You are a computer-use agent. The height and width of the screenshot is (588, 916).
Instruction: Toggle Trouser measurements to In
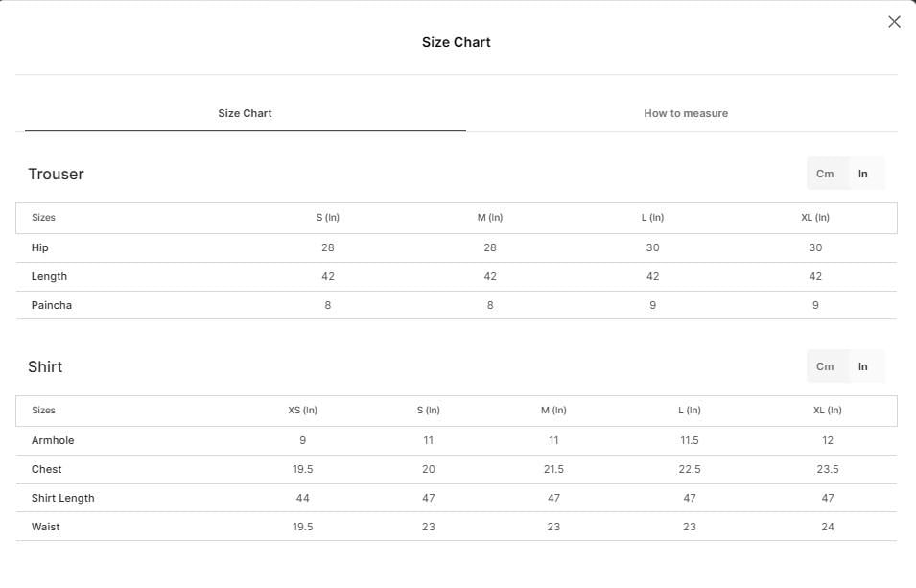click(863, 174)
